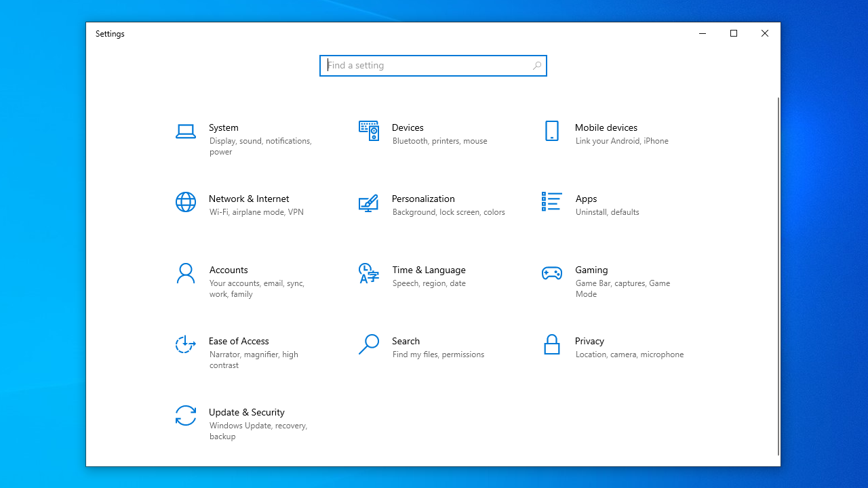Viewport: 868px width, 488px height.
Task: Click the Search magnifier category icon
Action: pyautogui.click(x=368, y=344)
